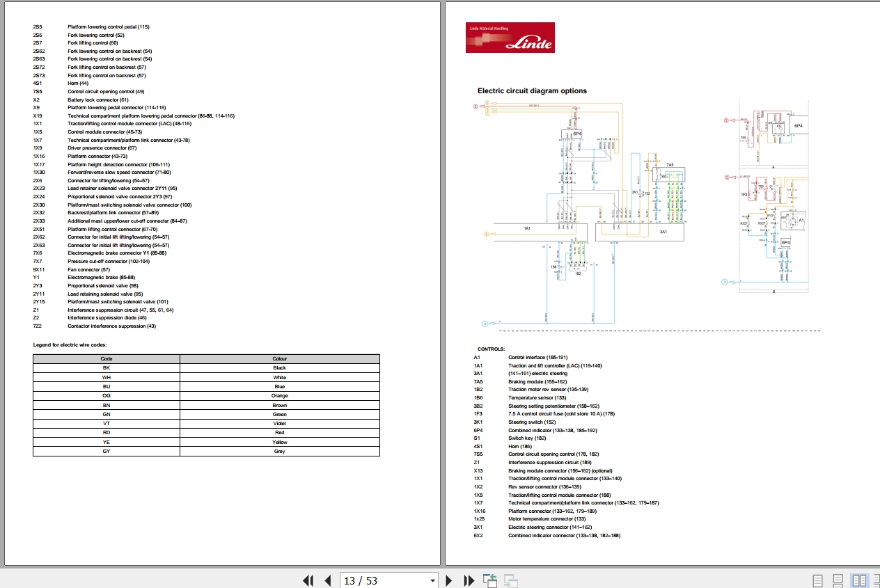Screen dimensions: 880x588
Task: Select the Black colour cell
Action: (280, 367)
